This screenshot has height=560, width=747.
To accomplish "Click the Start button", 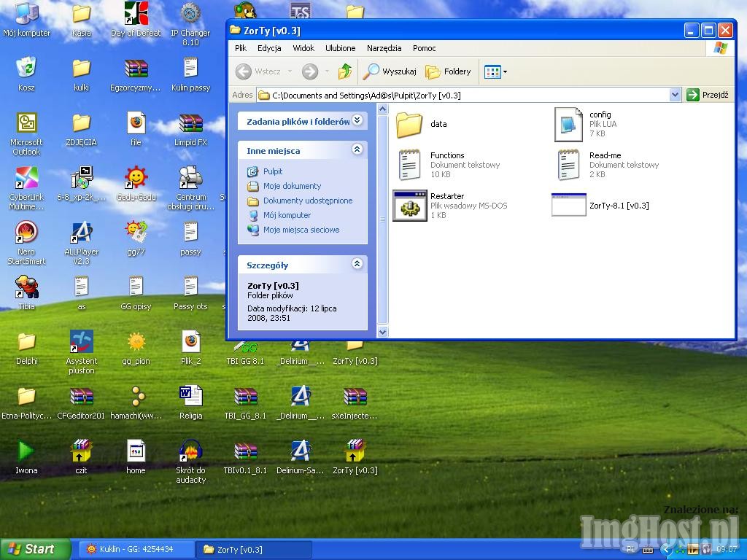I will (x=34, y=549).
